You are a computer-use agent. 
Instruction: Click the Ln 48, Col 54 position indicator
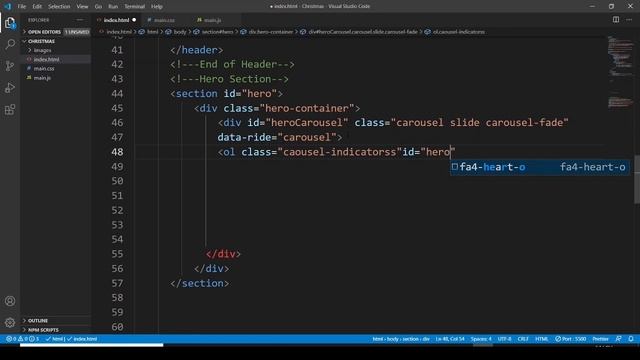(x=450, y=339)
